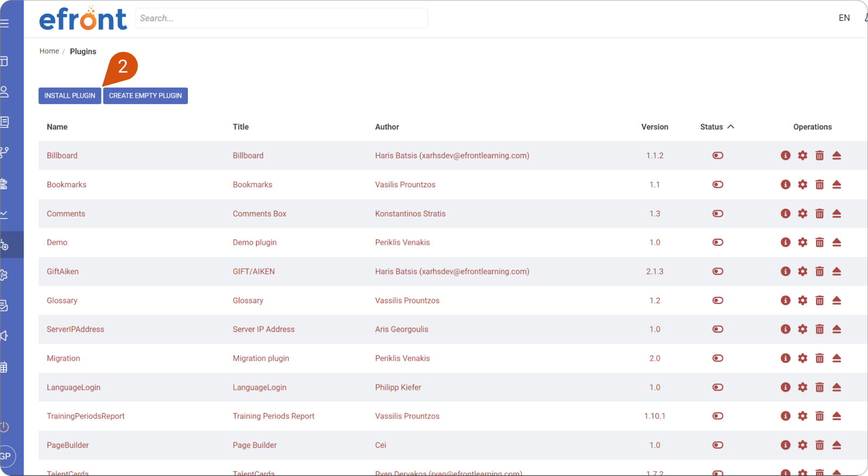Click the efront logo
This screenshot has height=476, width=868.
(x=83, y=18)
